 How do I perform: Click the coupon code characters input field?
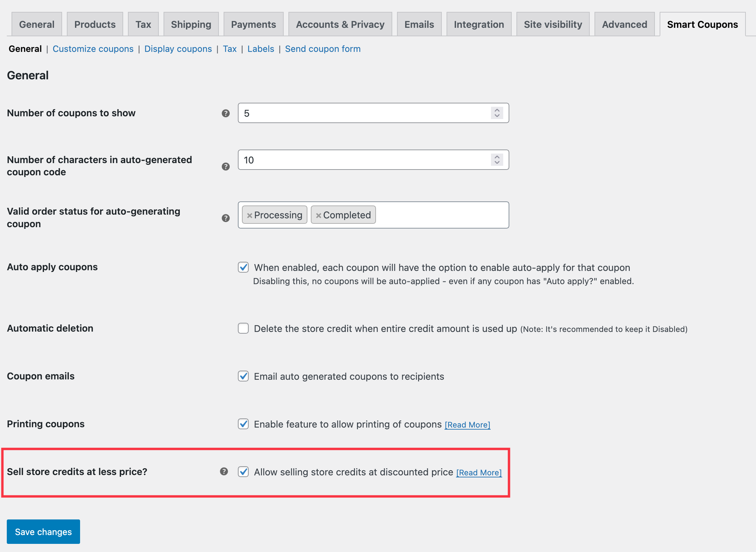(373, 160)
